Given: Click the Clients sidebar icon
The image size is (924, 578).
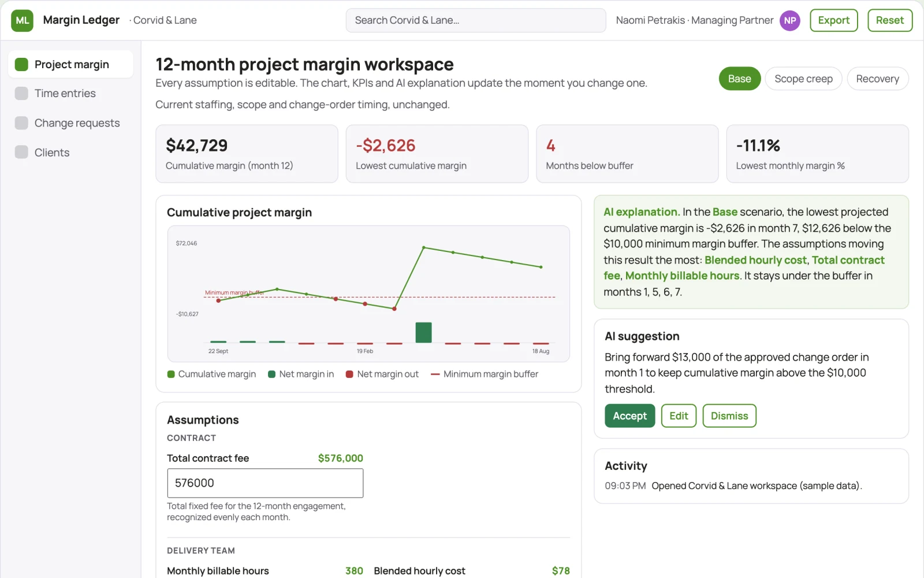Looking at the screenshot, I should 21,153.
